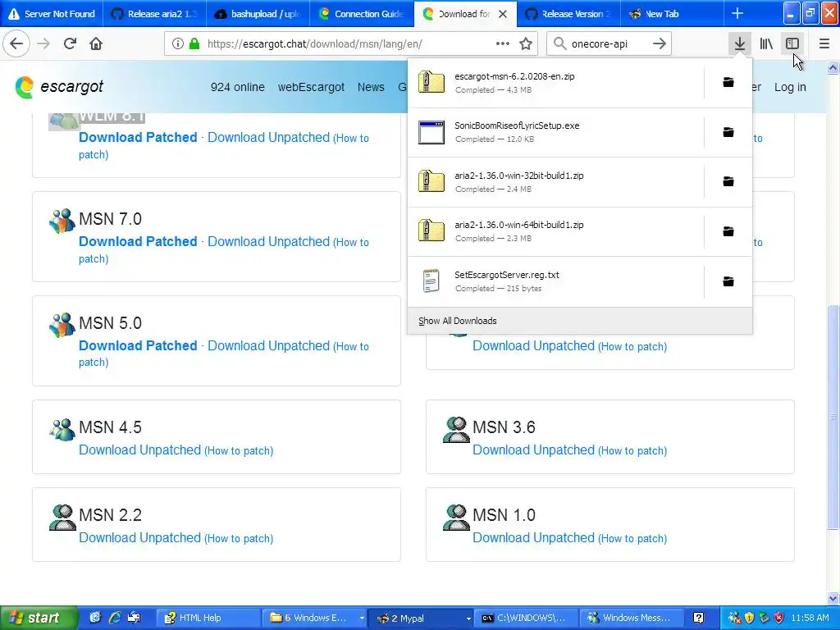This screenshot has width=840, height=630.
Task: Open a new tab with the plus button
Action: tap(737, 13)
